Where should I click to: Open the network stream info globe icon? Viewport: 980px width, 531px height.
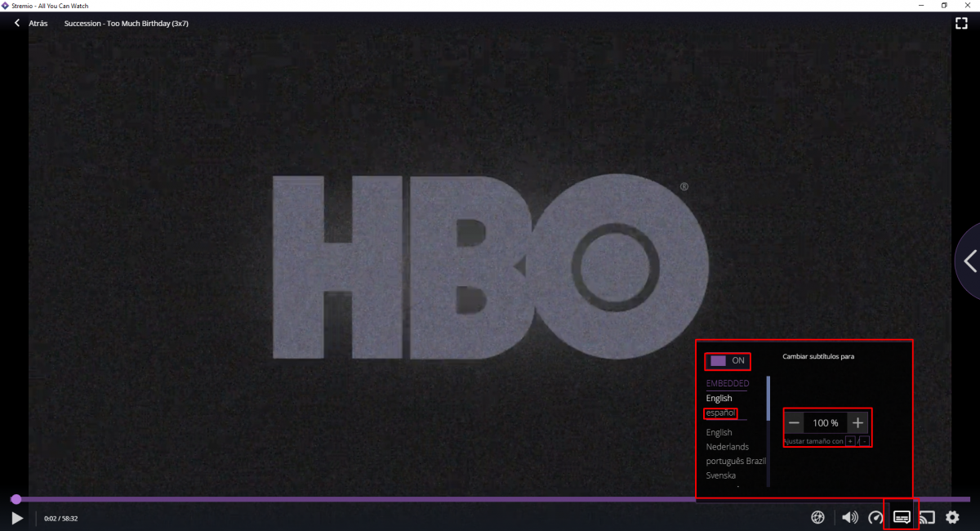click(817, 517)
